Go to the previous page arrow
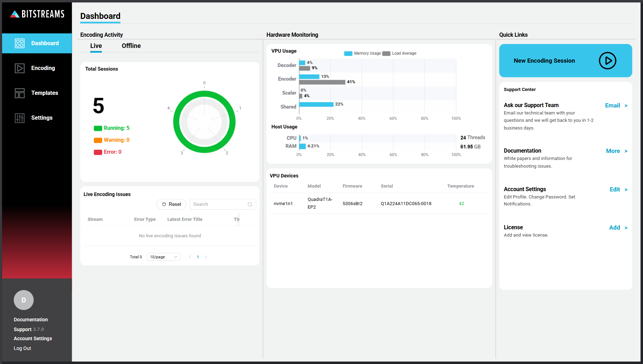This screenshot has width=643, height=364. 190,257
